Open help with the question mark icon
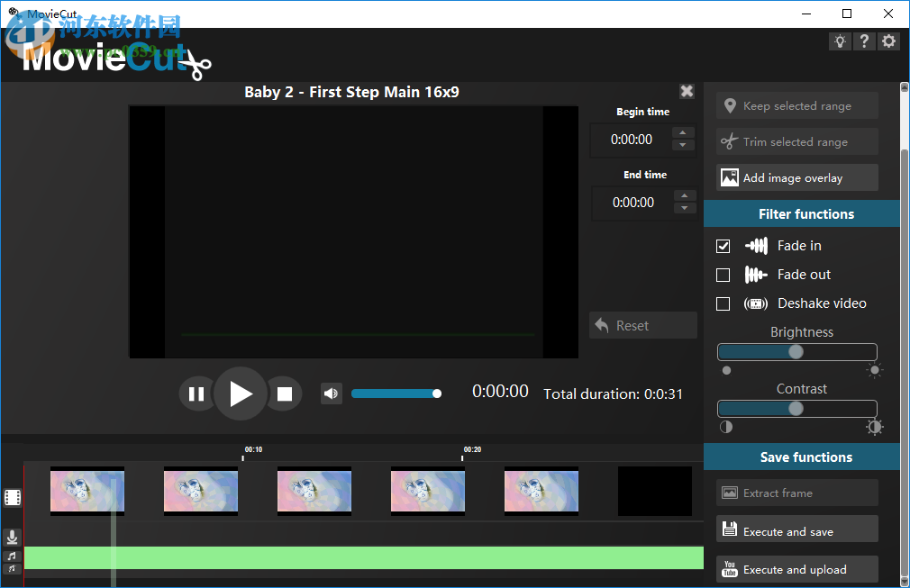Screen dimensions: 910x588 pyautogui.click(x=864, y=41)
